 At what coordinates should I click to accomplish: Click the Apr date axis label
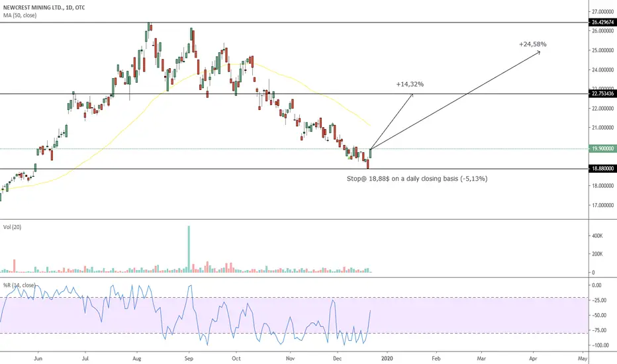click(533, 359)
